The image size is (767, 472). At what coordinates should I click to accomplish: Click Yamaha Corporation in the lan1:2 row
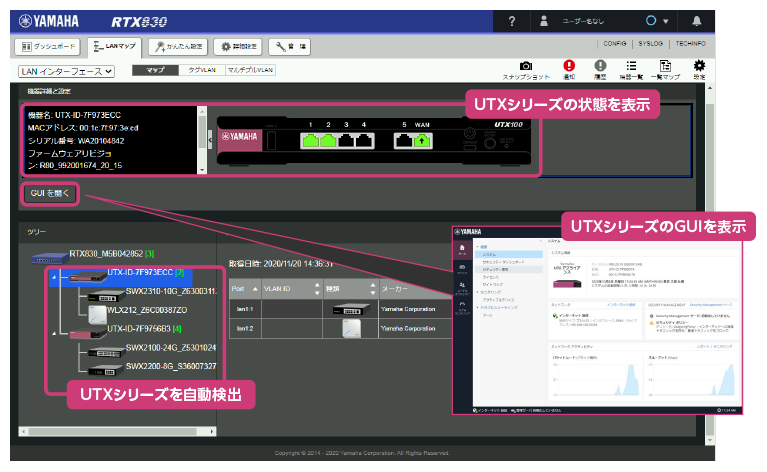408,329
